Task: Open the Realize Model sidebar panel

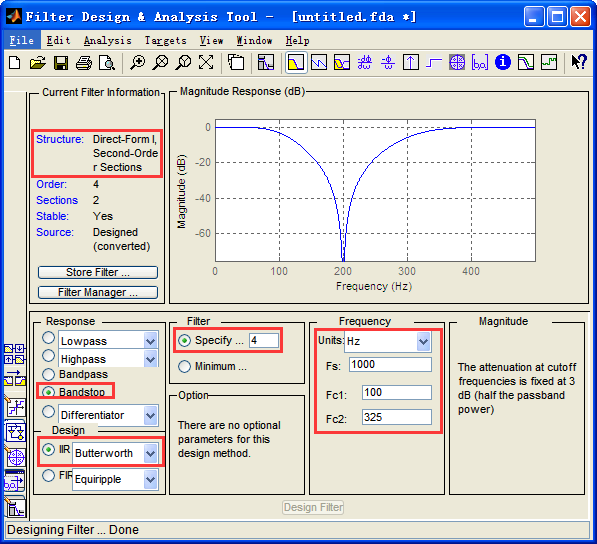Action: 15,432
